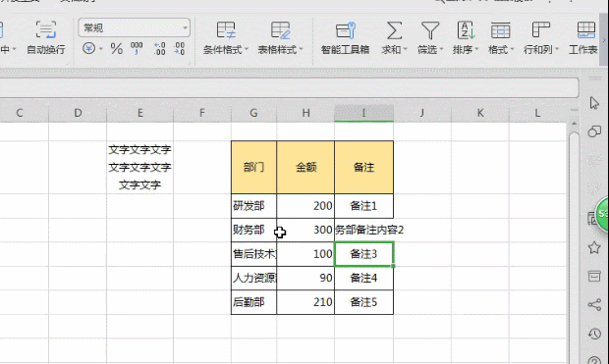Select column L header
Screen dimensions: 609x364
[x=537, y=113]
